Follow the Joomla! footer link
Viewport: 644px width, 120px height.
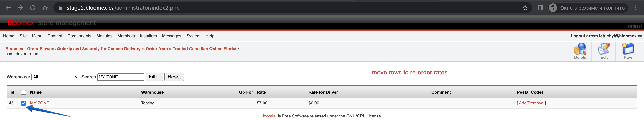pos(269,116)
